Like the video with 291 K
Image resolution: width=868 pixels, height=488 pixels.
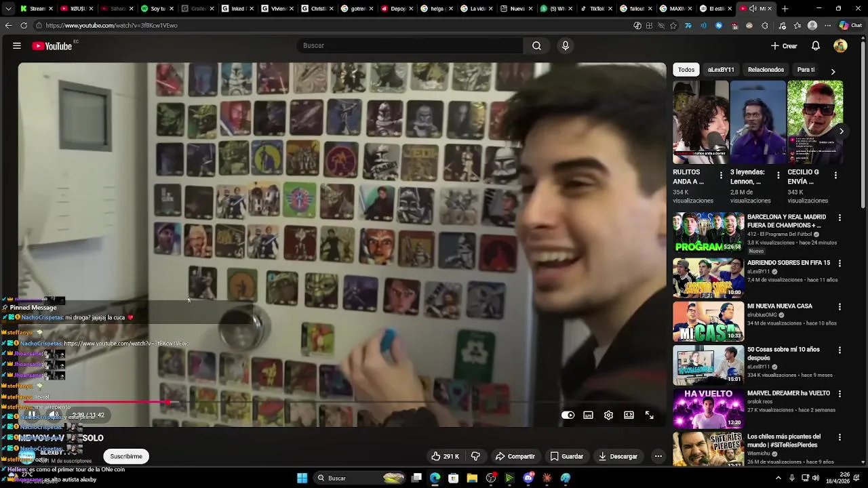[x=446, y=456]
